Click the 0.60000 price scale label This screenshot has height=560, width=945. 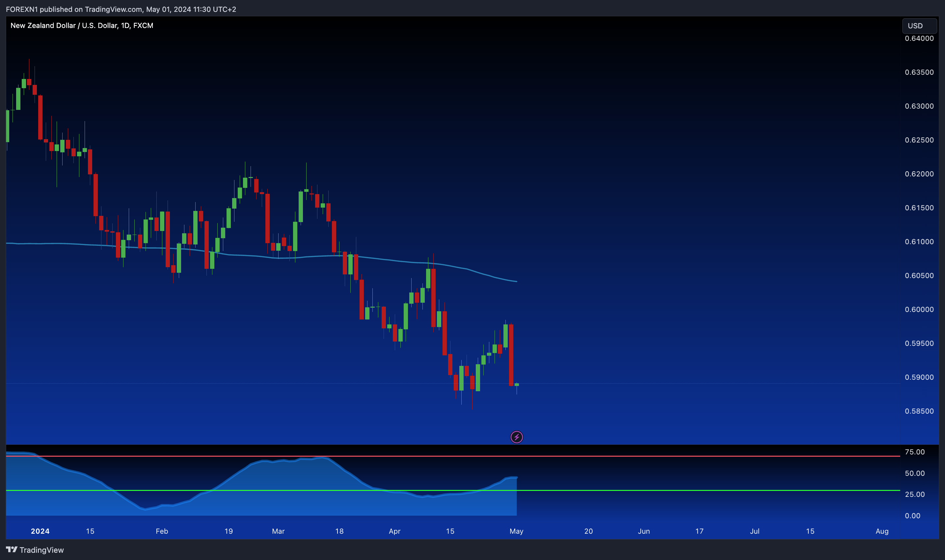click(x=919, y=309)
